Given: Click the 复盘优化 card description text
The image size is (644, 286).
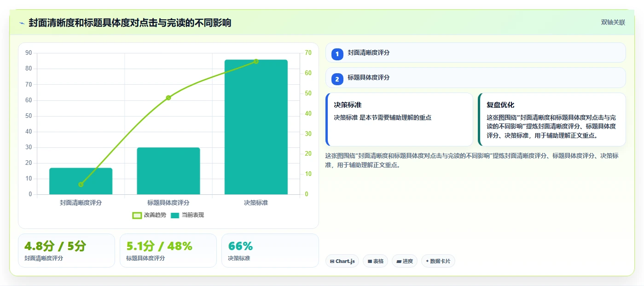Looking at the screenshot, I should 551,127.
